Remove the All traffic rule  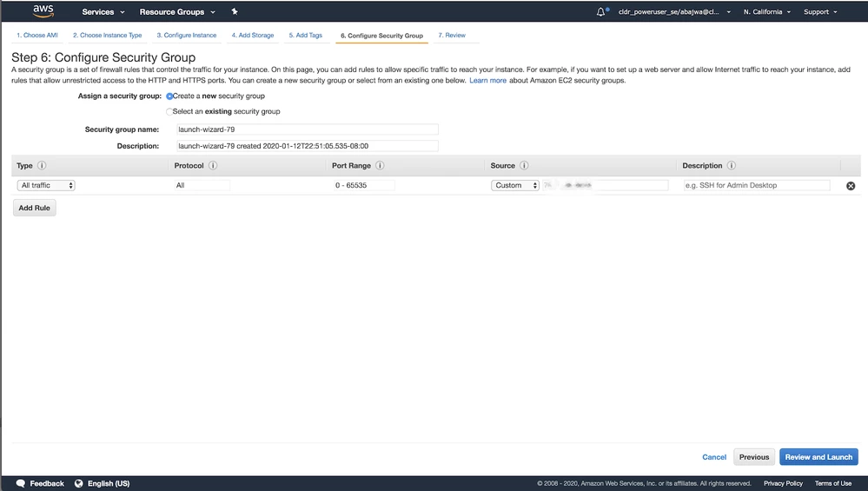click(x=851, y=186)
